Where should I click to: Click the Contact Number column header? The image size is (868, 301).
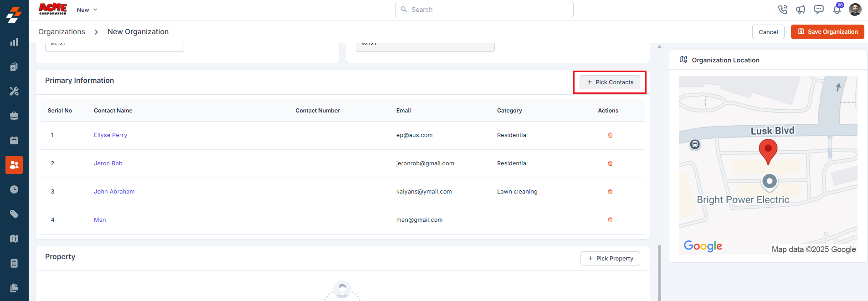318,111
